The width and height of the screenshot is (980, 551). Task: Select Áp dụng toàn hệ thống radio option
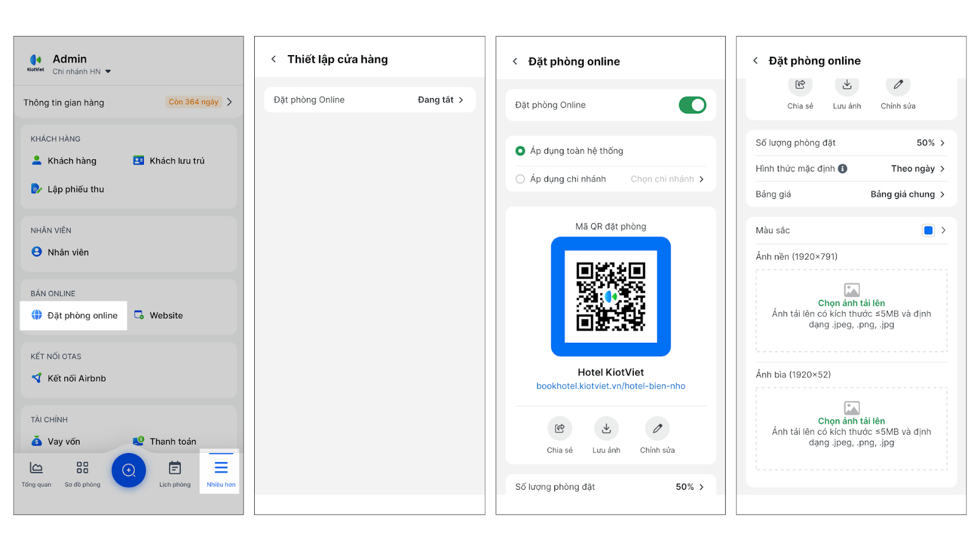pos(520,151)
